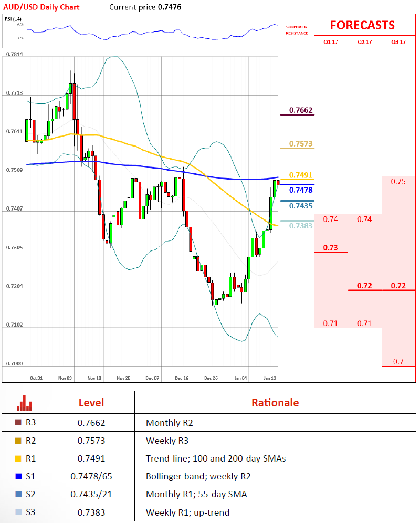Click the Q3 17 forecast value 0.75
The image size is (420, 523).
(x=398, y=182)
